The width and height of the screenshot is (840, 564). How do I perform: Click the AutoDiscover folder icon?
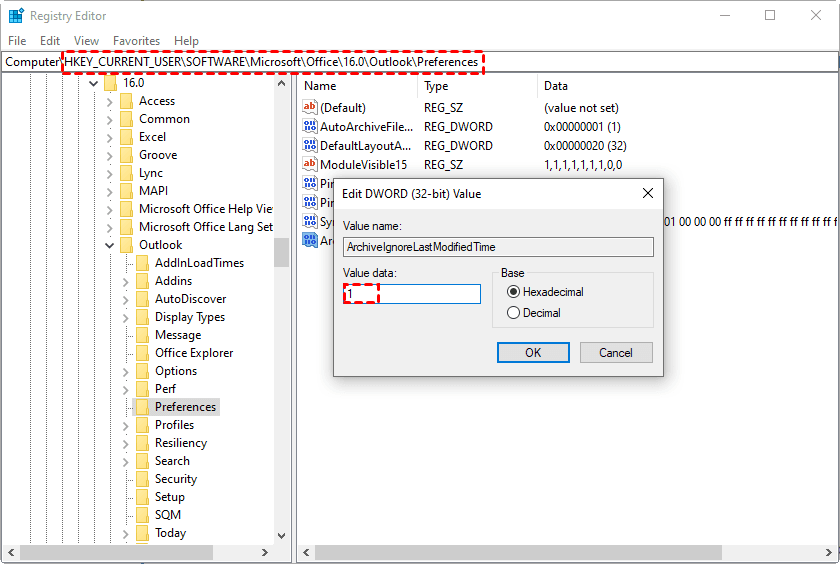(142, 299)
